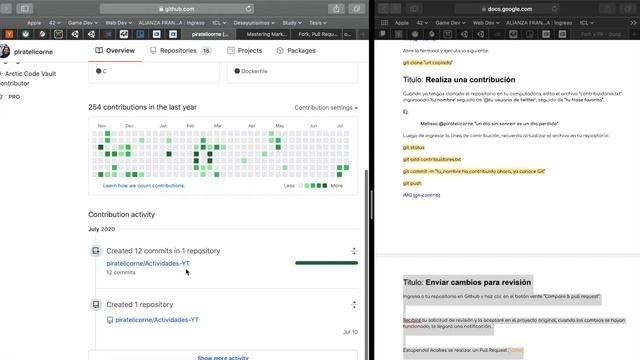Open the Repositories tab with 15 count
The image size is (640, 360).
pos(180,51)
